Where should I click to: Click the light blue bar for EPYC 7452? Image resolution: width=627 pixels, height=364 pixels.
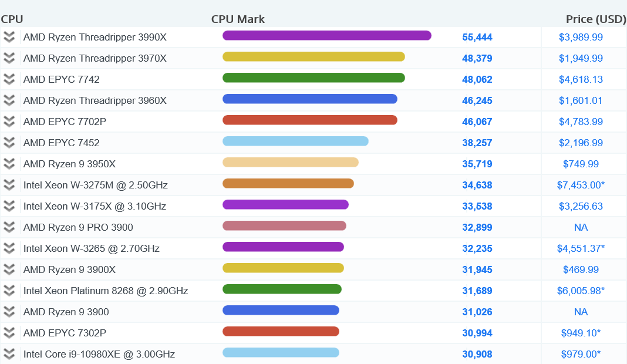click(x=295, y=141)
